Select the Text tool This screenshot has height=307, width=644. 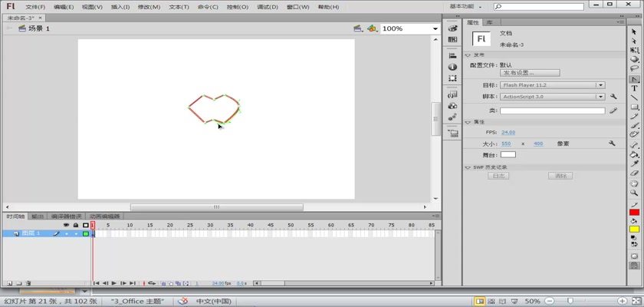(634, 88)
